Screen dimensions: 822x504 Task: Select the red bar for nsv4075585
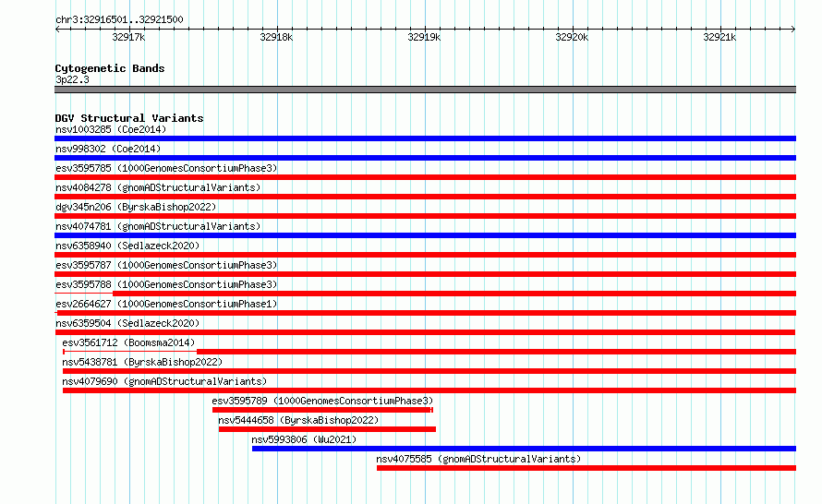tap(586, 468)
